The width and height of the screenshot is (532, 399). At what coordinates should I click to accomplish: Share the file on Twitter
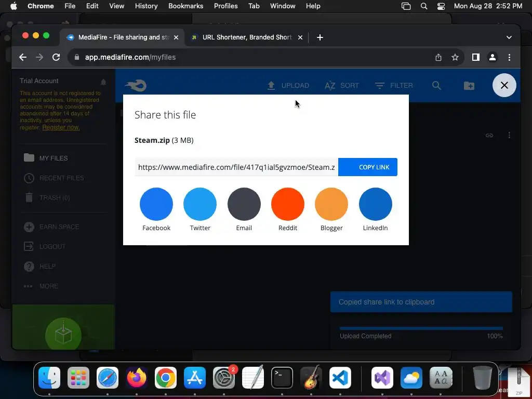click(200, 204)
